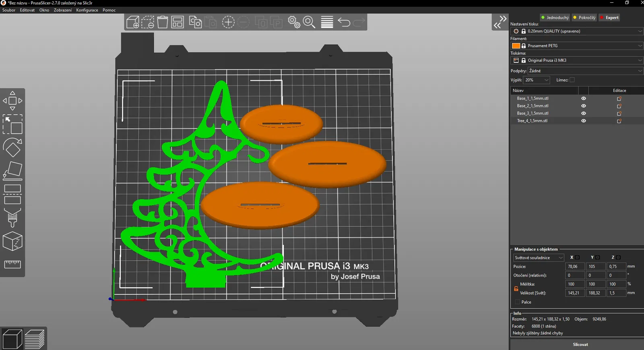Open the Okno menu

click(x=44, y=10)
